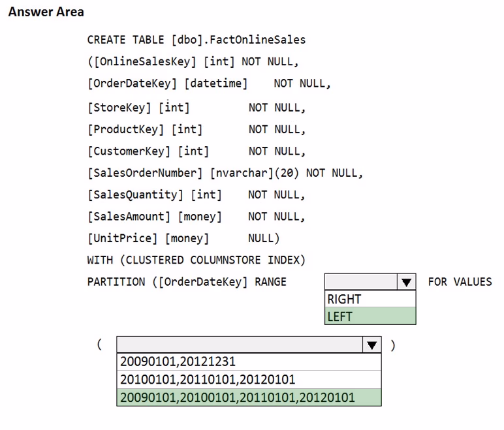The image size is (504, 430).
Task: Click the empty partition values combo field
Action: pyautogui.click(x=240, y=345)
